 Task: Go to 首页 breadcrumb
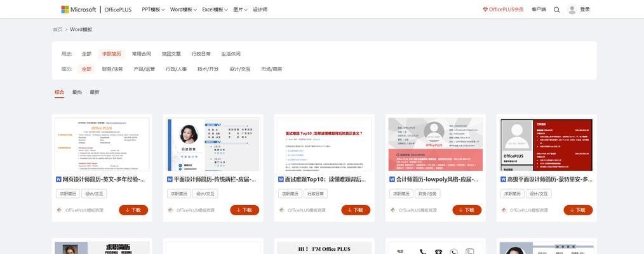pos(58,30)
